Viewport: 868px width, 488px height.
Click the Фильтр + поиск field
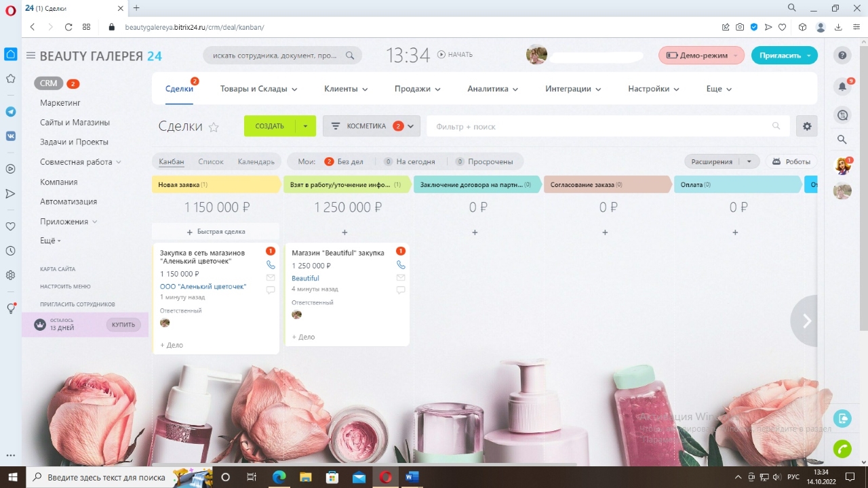point(608,126)
